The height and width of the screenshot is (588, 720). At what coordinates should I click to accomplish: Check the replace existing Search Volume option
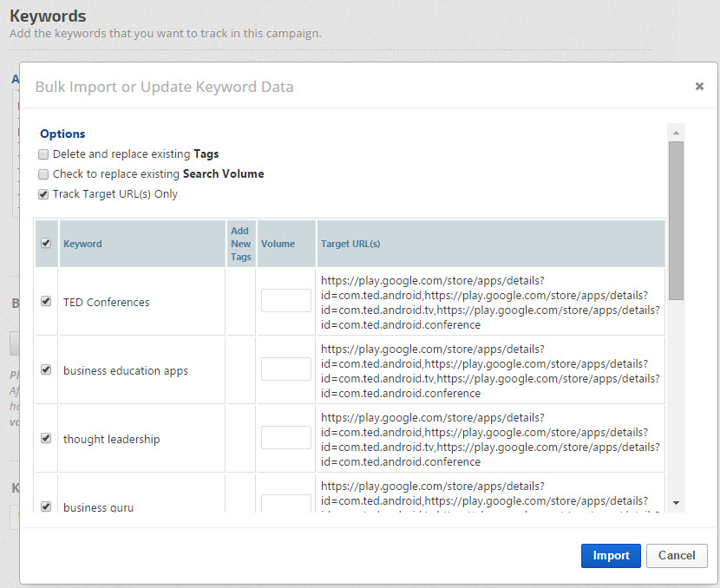43,174
